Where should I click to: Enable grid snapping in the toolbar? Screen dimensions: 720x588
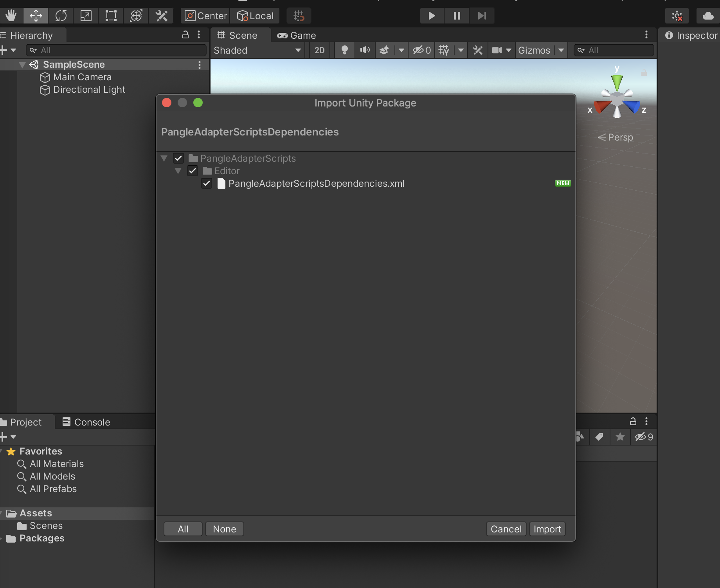click(299, 16)
